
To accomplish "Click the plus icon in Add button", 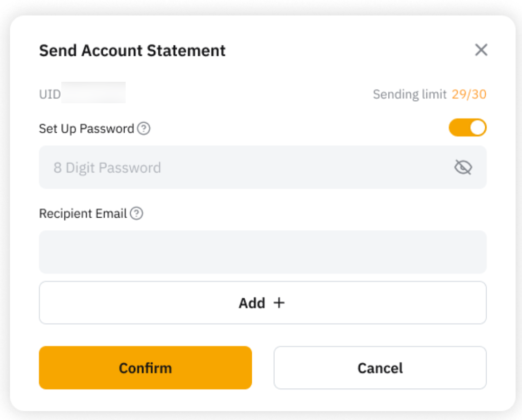I will [279, 303].
